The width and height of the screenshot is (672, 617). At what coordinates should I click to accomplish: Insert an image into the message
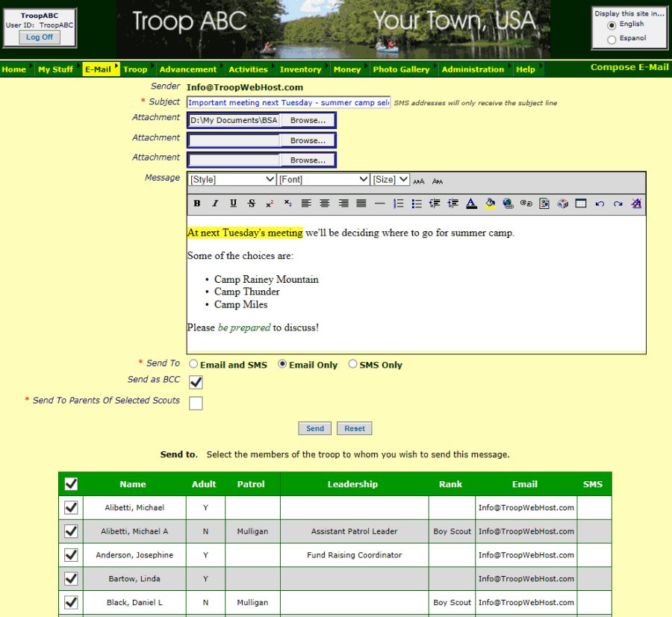coord(544,204)
